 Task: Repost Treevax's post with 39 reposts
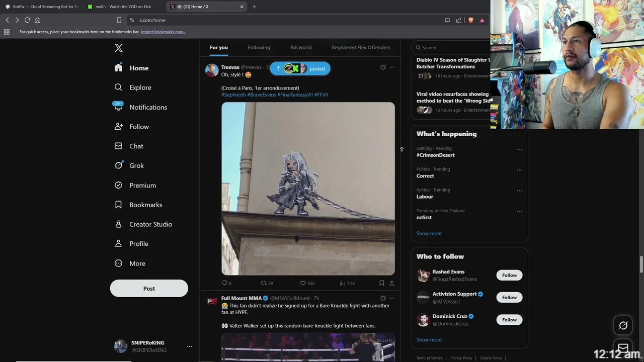(x=267, y=283)
